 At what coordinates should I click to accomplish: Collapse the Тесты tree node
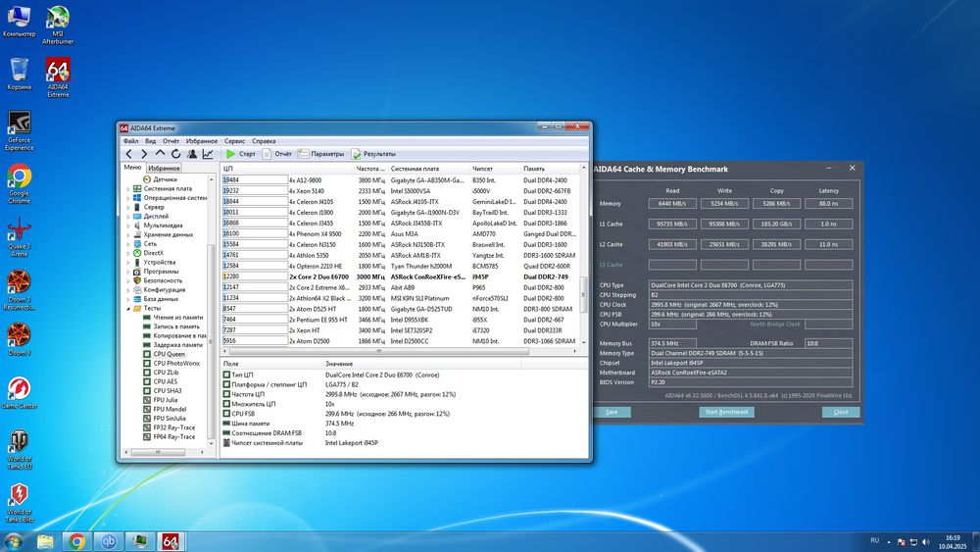point(128,308)
